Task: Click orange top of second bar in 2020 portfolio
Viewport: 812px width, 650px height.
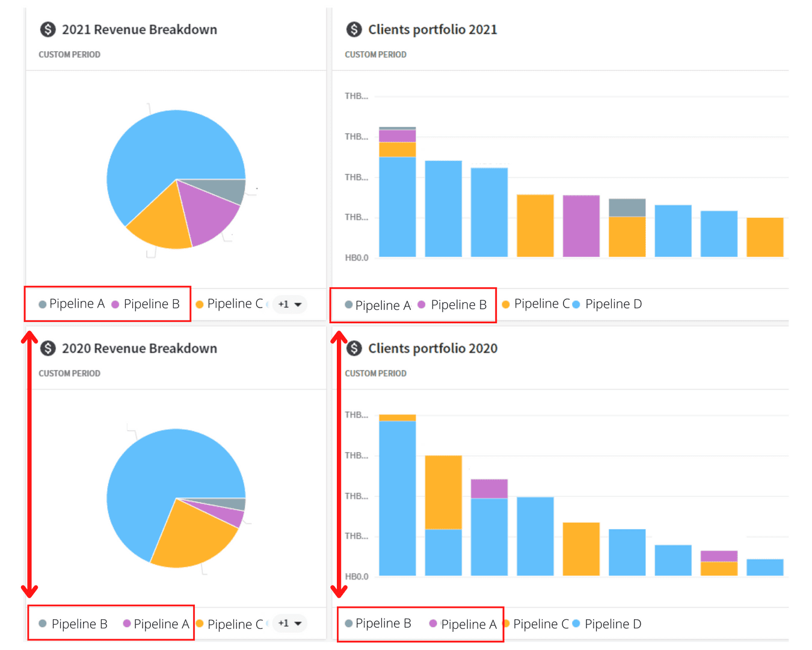Action: [x=443, y=492]
